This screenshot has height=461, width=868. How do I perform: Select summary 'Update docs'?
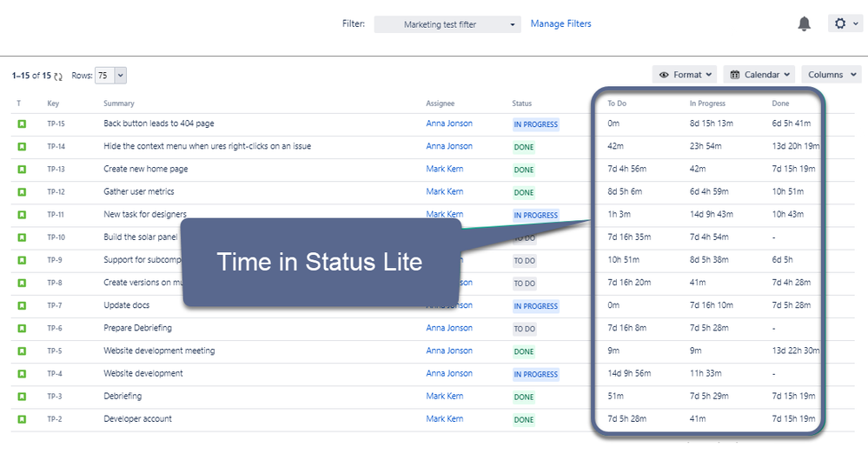[x=126, y=305]
